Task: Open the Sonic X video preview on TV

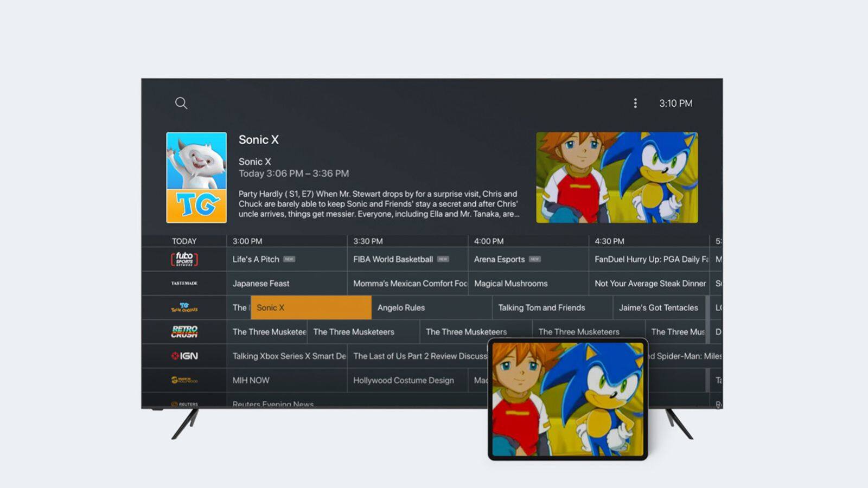Action: pos(617,177)
